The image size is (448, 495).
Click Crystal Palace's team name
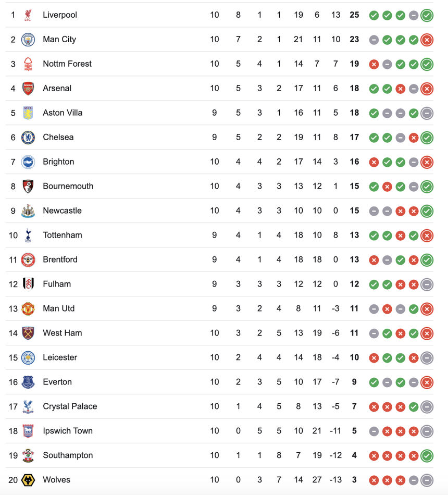pyautogui.click(x=70, y=406)
